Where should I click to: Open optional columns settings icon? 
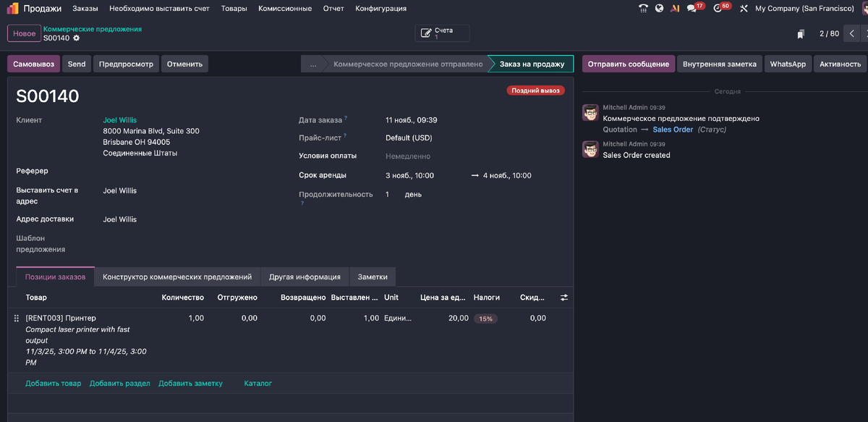[564, 297]
